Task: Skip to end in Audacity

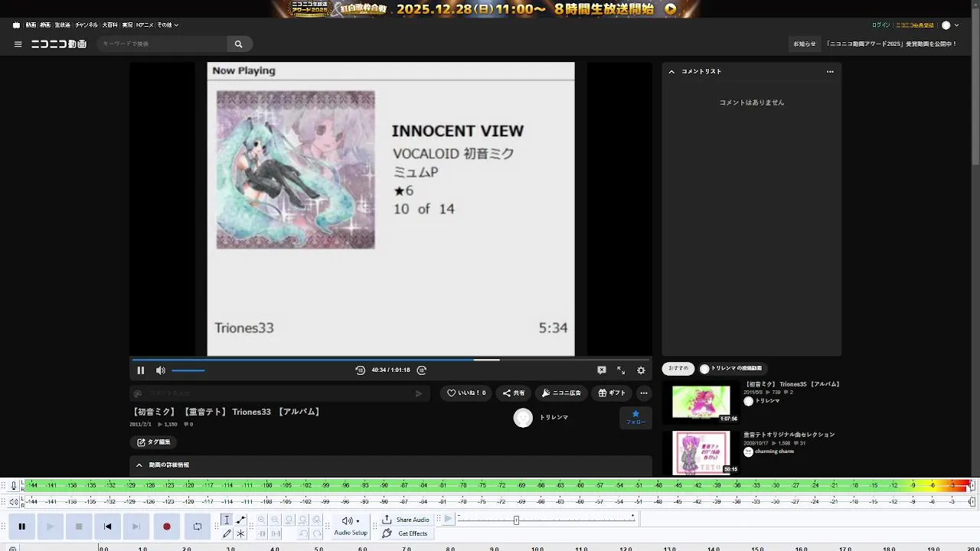Action: (136, 527)
